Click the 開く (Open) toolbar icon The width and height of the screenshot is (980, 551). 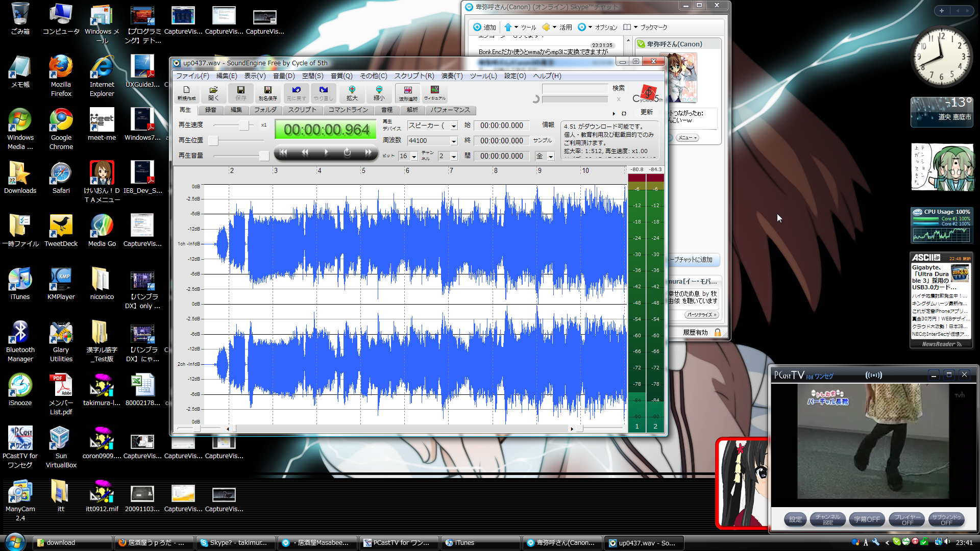[x=213, y=93]
